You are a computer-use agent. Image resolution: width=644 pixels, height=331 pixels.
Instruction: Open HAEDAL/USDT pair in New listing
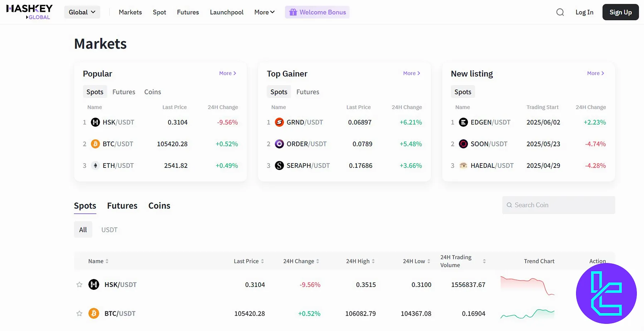click(492, 166)
